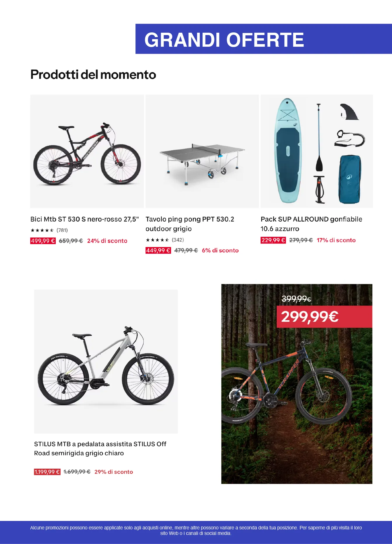Click the grey STILUS e-bike image
Image resolution: width=392 pixels, height=544 pixels.
tap(106, 361)
